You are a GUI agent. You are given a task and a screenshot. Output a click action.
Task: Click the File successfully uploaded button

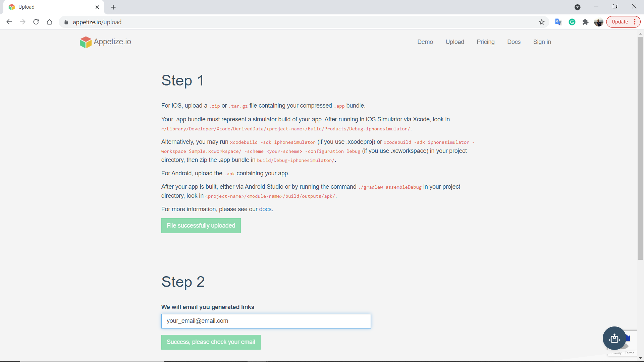(201, 226)
